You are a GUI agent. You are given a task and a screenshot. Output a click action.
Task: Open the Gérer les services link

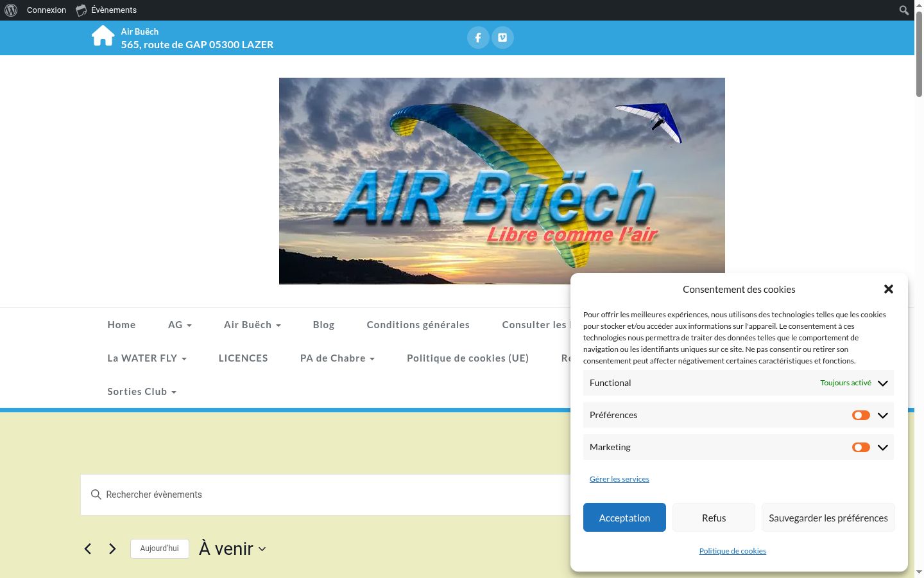coord(619,479)
